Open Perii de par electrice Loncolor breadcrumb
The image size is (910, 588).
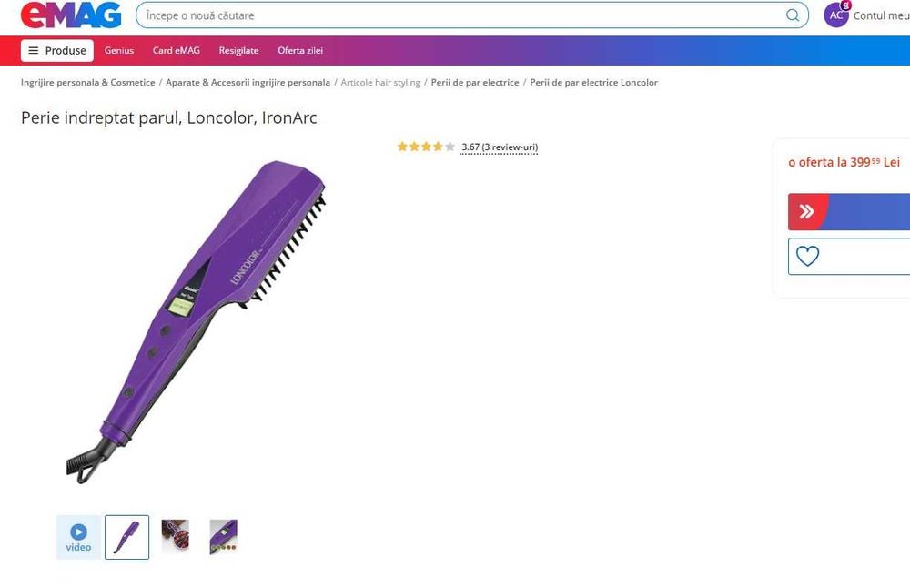tap(593, 83)
